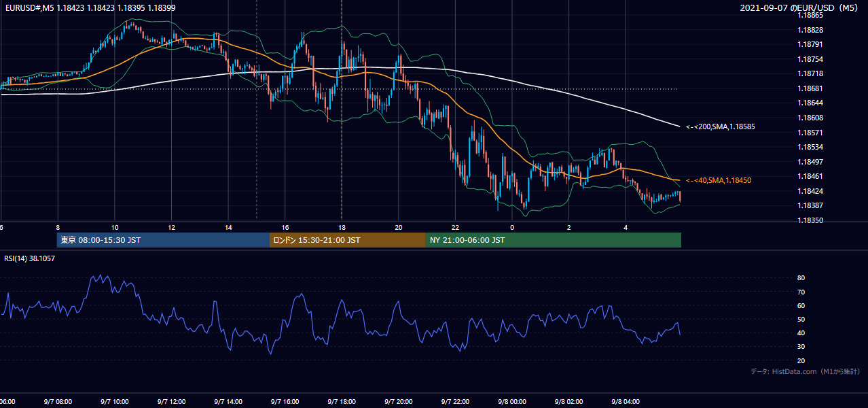Click hour tick 22 under price chart
Image resolution: width=868 pixels, height=408 pixels.
coord(455,228)
